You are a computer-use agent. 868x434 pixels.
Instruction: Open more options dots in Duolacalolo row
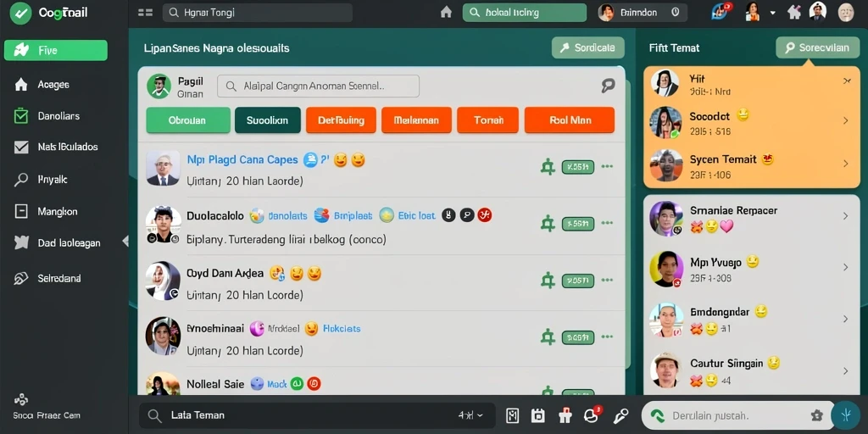coord(607,223)
